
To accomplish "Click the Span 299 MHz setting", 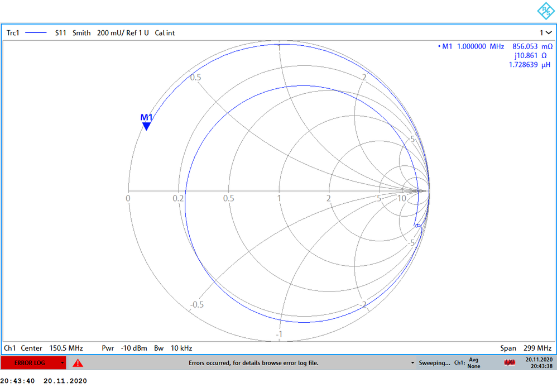I will pos(526,348).
